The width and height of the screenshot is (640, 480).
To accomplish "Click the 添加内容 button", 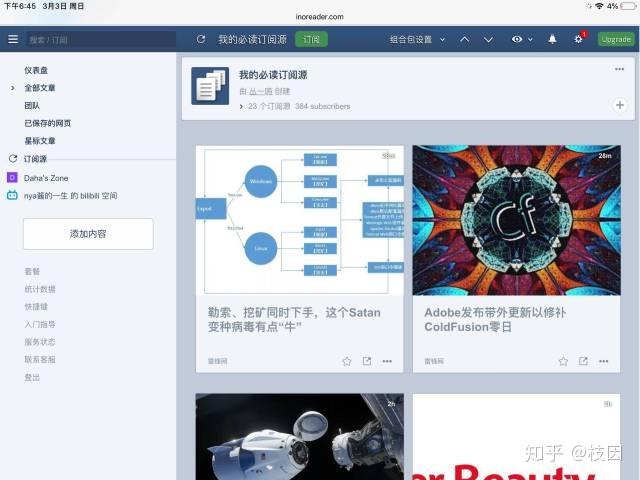I will 88,234.
